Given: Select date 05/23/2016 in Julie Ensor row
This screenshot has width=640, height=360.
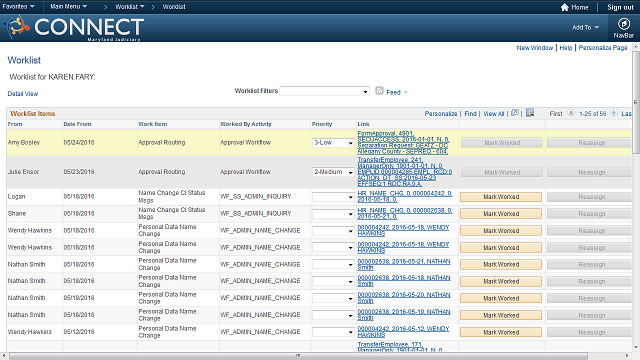Looking at the screenshot, I should pos(79,172).
